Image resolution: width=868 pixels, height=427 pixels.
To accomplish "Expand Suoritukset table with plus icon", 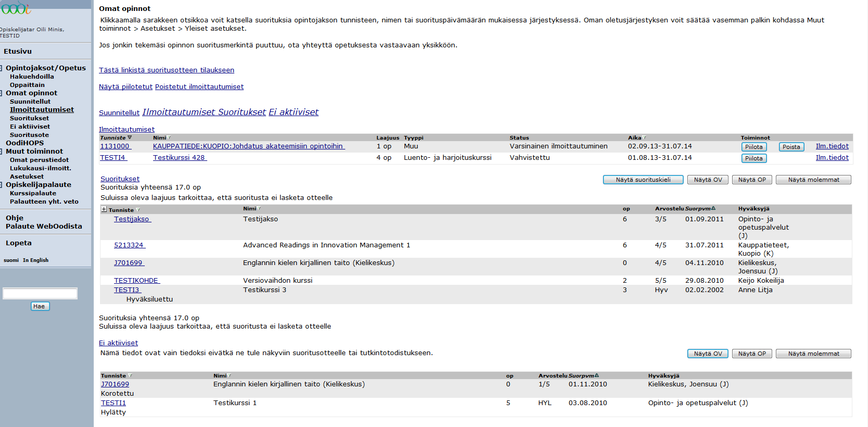I will (104, 209).
